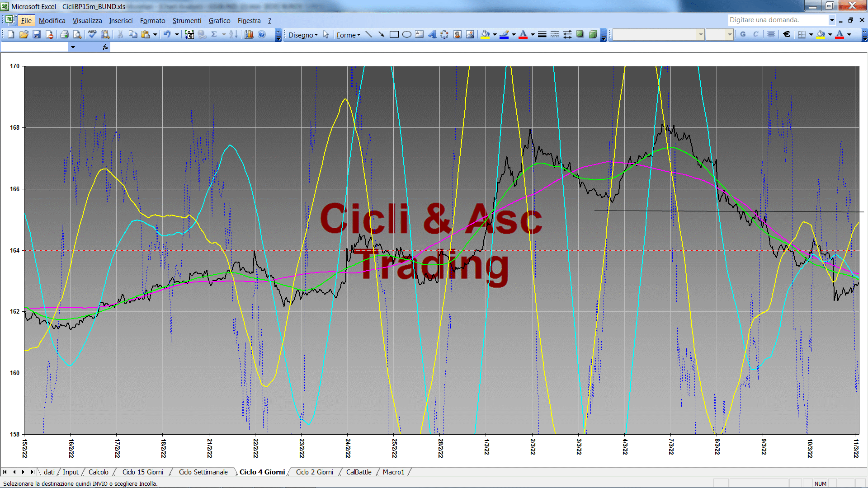Insert a Text Box
This screenshot has height=488, width=868.
[x=420, y=34]
